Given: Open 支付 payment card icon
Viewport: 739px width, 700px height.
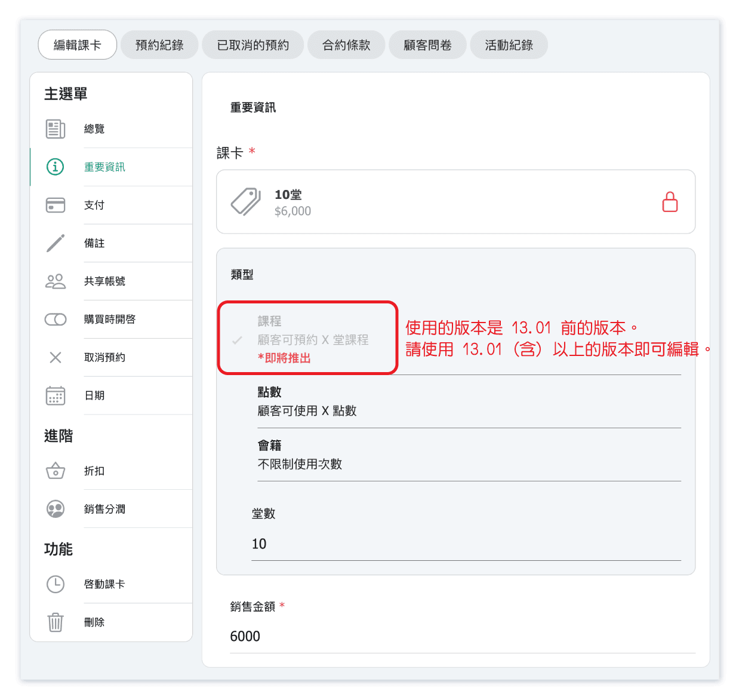Looking at the screenshot, I should tap(56, 205).
